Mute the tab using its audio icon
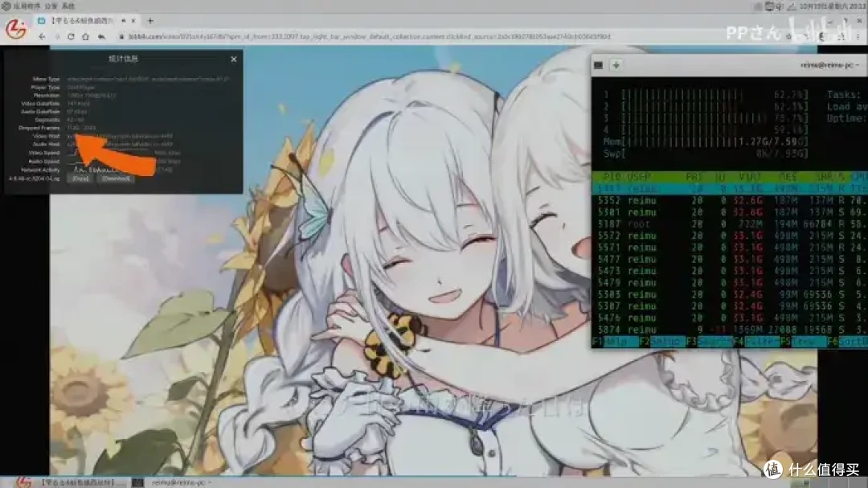 (x=124, y=20)
